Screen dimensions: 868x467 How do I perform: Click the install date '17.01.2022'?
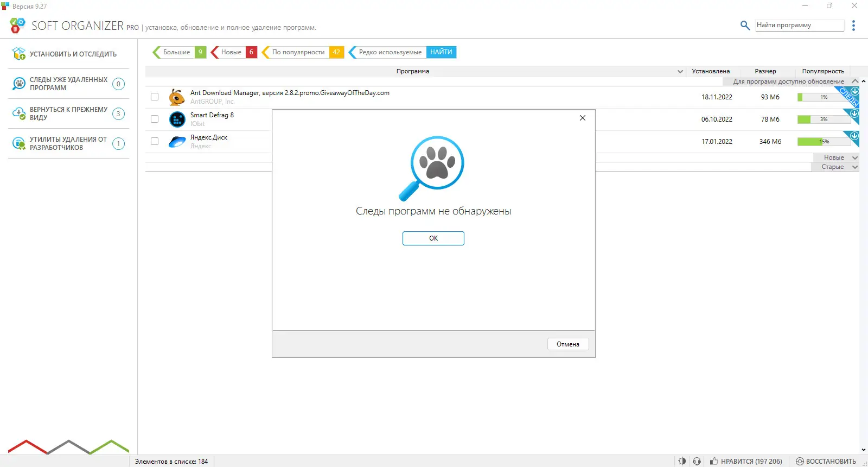click(x=717, y=142)
